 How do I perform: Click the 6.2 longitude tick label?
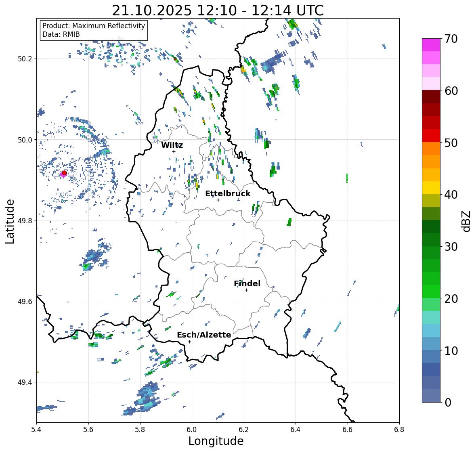click(x=244, y=429)
